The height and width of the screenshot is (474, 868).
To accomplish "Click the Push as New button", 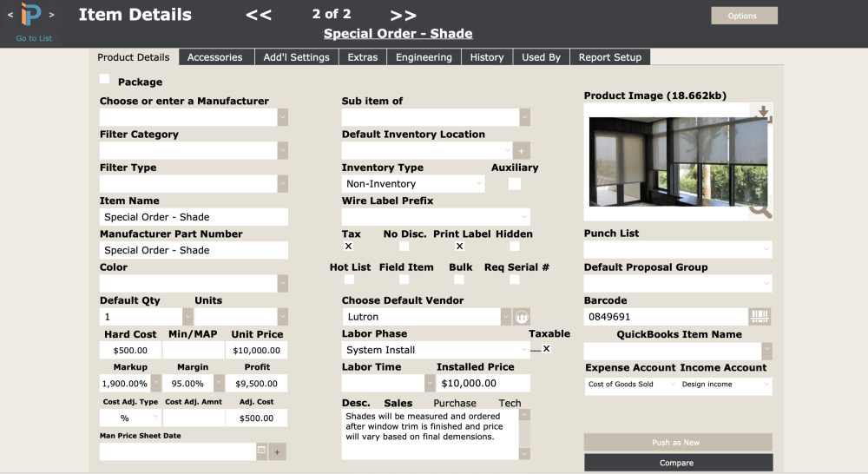I will point(678,443).
